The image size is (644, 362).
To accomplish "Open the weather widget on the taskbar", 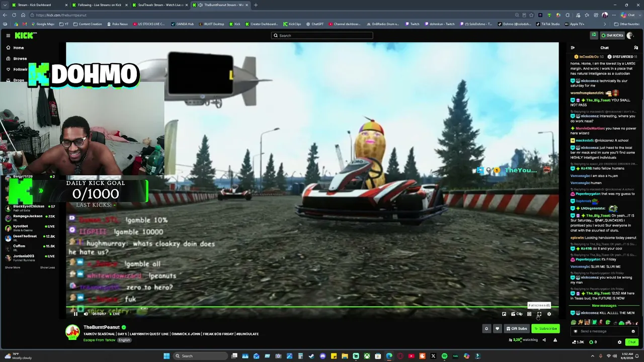I will pyautogui.click(x=17, y=356).
